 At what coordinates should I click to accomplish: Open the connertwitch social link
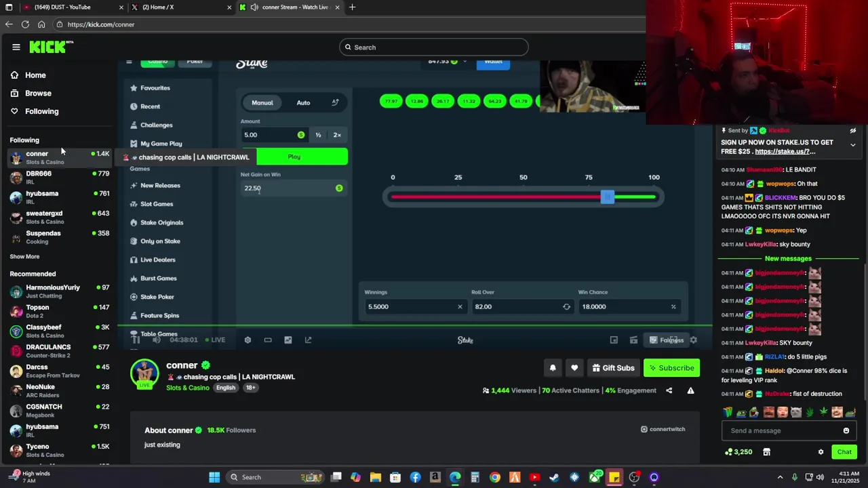[663, 429]
